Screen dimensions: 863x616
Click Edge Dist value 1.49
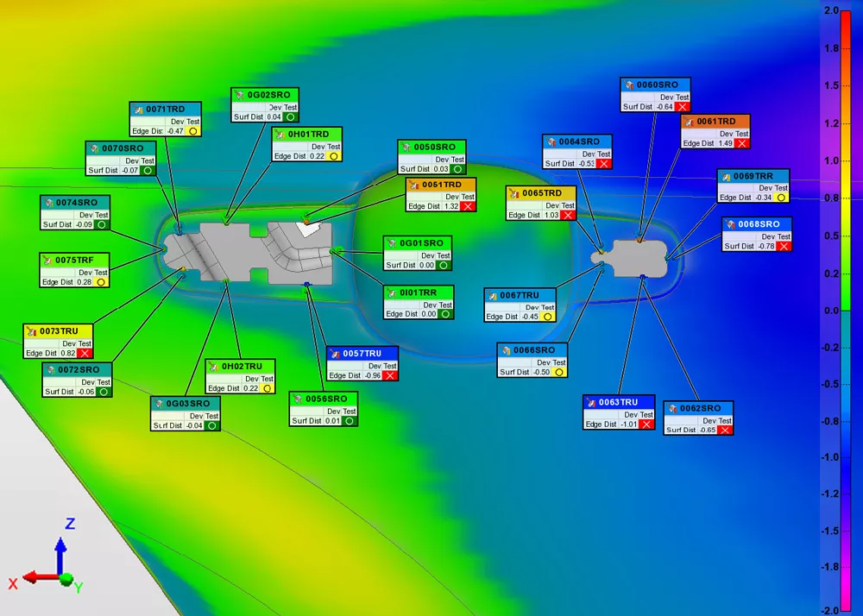pyautogui.click(x=726, y=143)
